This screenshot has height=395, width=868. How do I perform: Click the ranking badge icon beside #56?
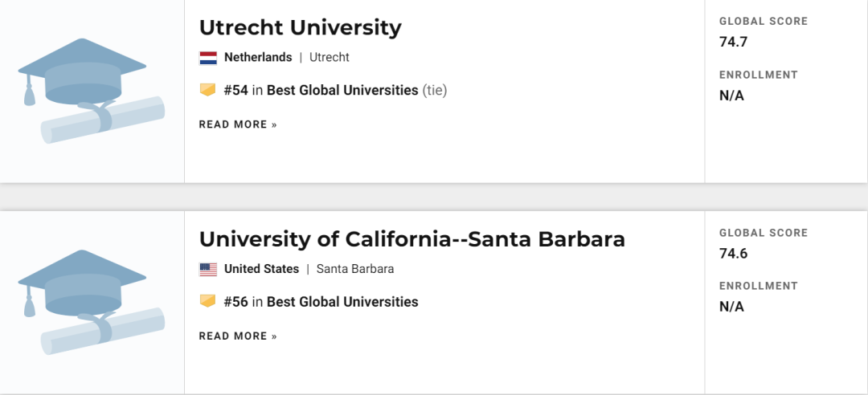coord(208,302)
